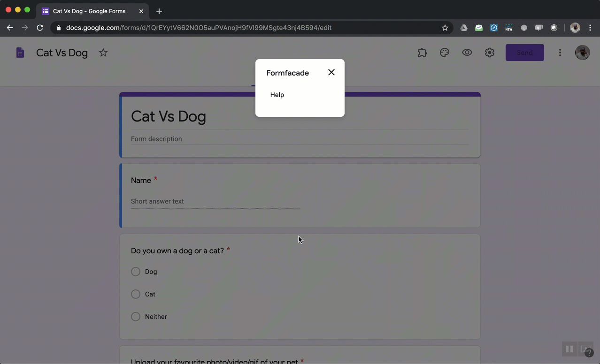Click the Google Forms document icon

coord(20,53)
